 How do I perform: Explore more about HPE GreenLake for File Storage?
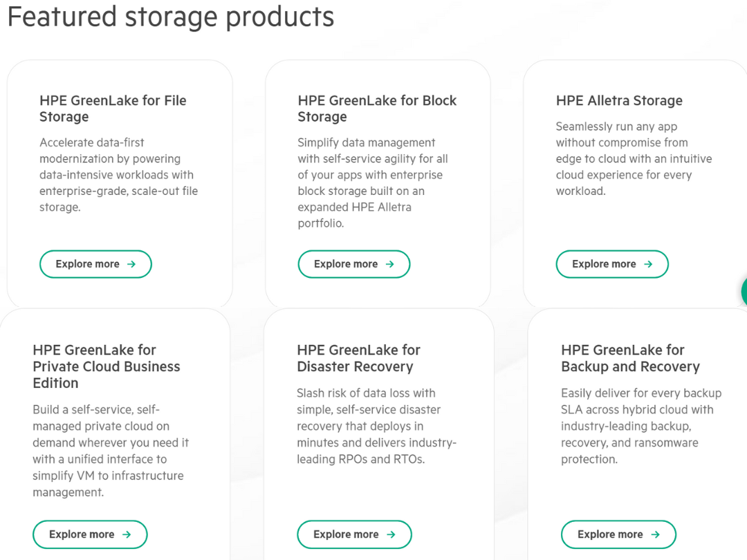tap(95, 263)
